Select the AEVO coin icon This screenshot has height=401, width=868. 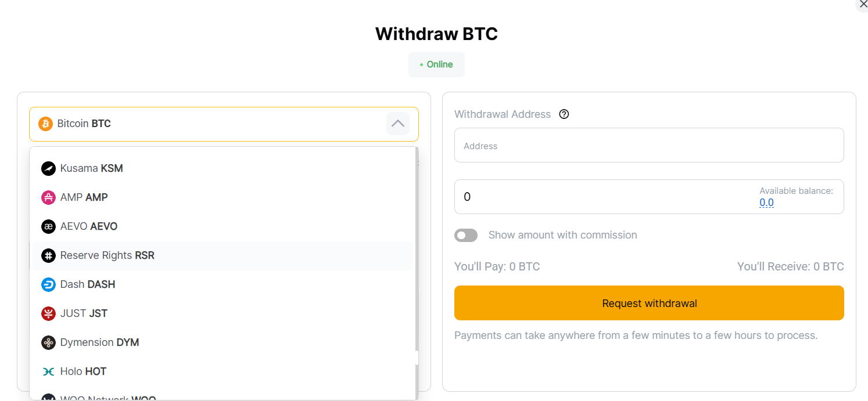click(x=49, y=226)
